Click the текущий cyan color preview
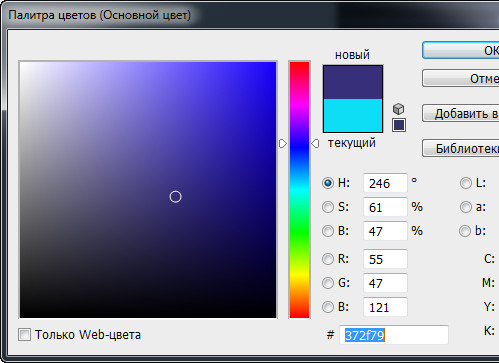Image resolution: width=499 pixels, height=363 pixels. [353, 115]
